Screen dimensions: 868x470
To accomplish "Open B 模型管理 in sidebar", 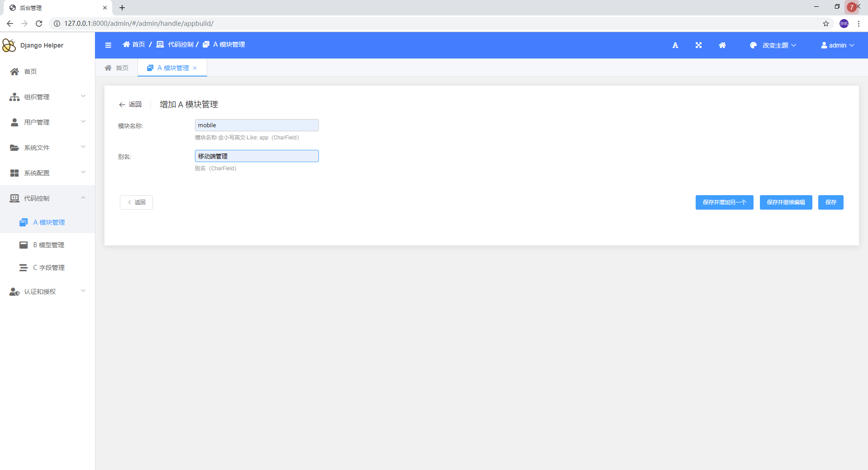I will click(48, 245).
